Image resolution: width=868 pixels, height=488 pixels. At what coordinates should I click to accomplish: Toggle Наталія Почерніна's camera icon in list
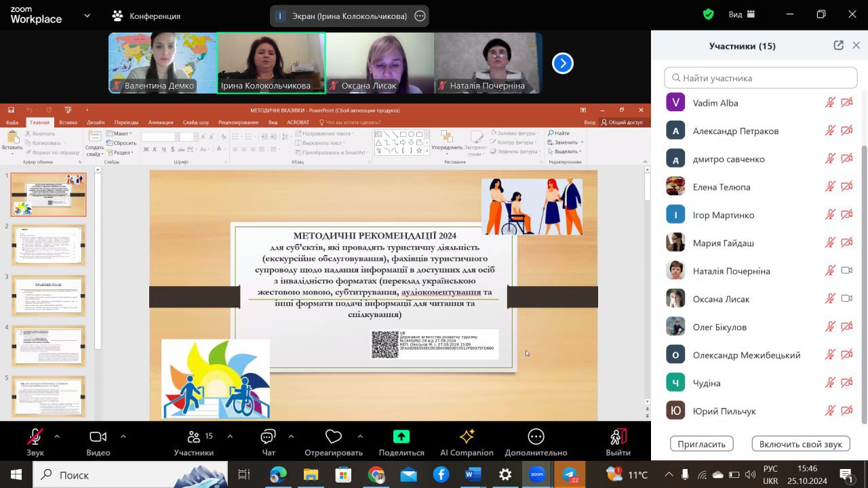pyautogui.click(x=846, y=270)
